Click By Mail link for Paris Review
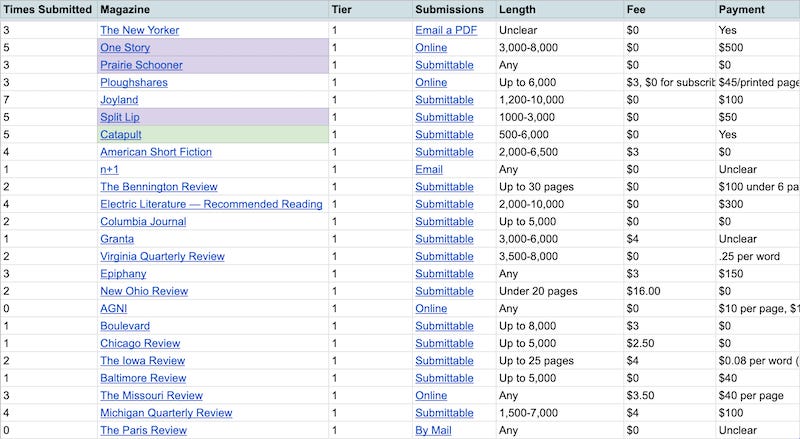This screenshot has height=439, width=800. [x=433, y=429]
